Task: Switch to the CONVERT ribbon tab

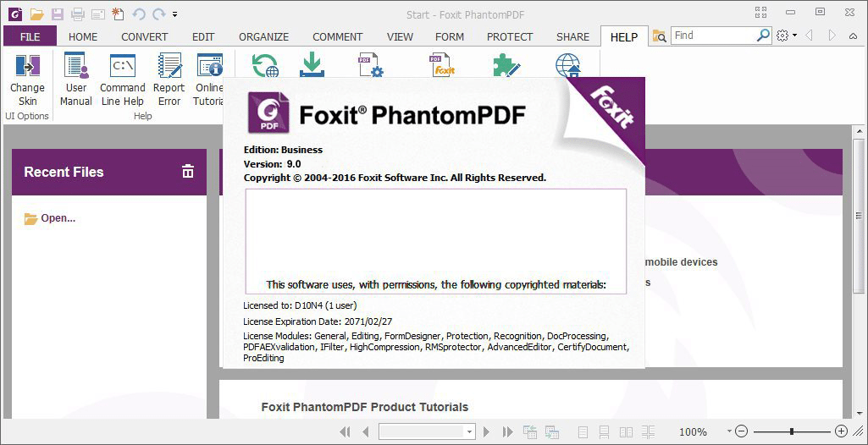Action: (x=145, y=37)
